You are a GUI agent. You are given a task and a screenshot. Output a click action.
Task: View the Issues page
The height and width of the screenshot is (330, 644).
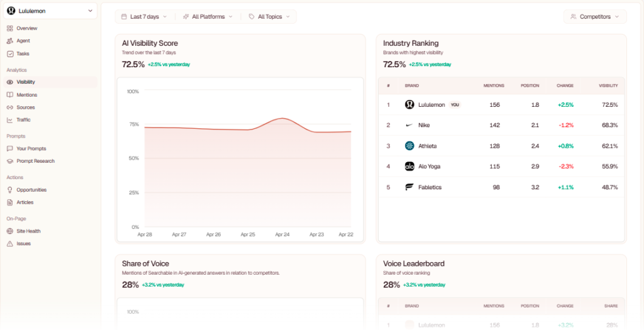[x=23, y=243]
